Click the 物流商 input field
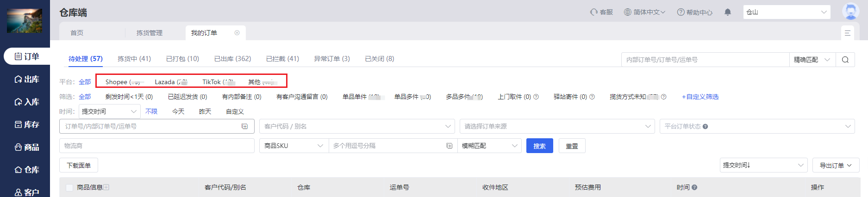 coord(156,146)
